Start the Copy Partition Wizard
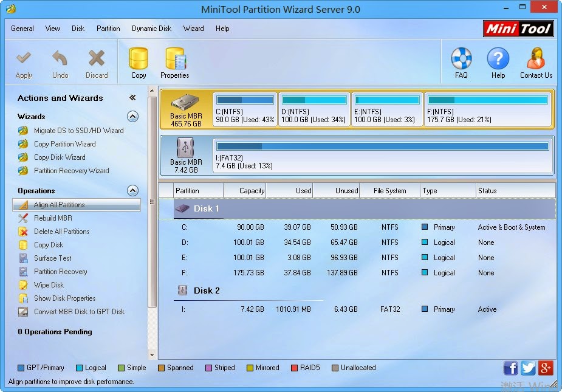 click(65, 144)
